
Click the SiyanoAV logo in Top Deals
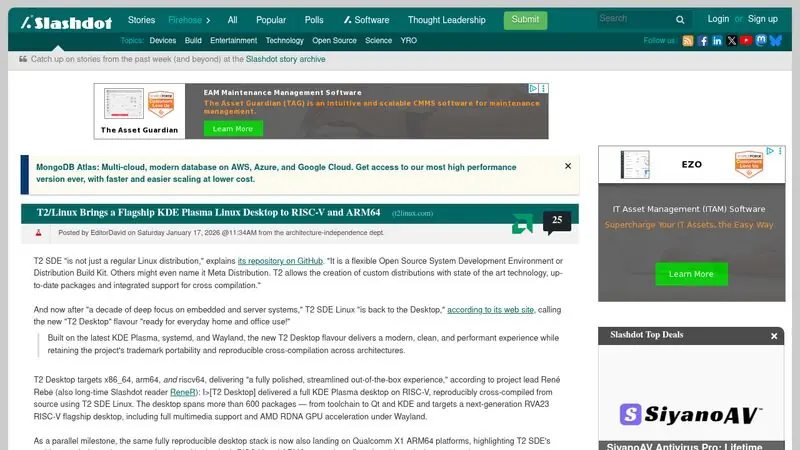(691, 414)
